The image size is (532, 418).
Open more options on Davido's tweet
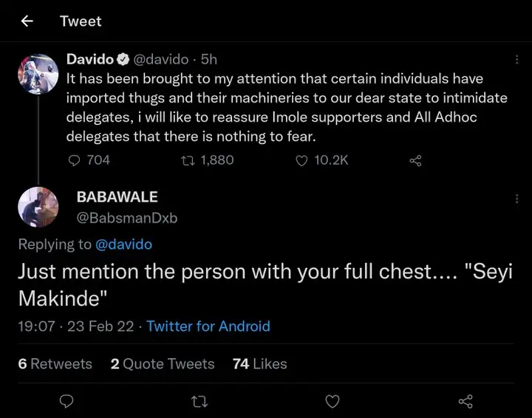coord(516,60)
